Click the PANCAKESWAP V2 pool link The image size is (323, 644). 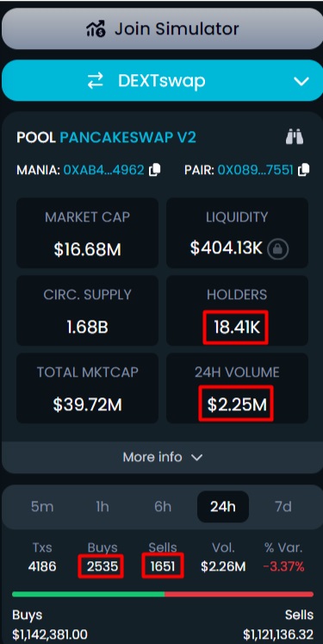pos(128,137)
